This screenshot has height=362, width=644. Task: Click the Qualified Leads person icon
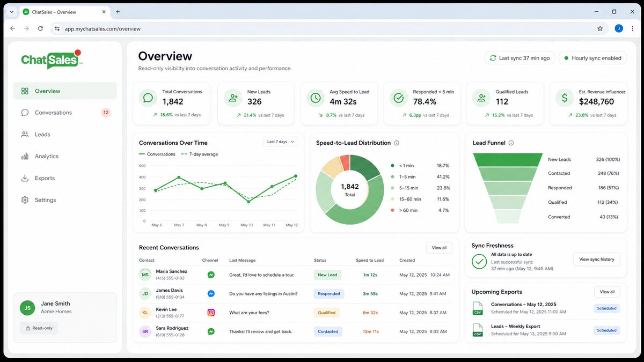coord(481,98)
